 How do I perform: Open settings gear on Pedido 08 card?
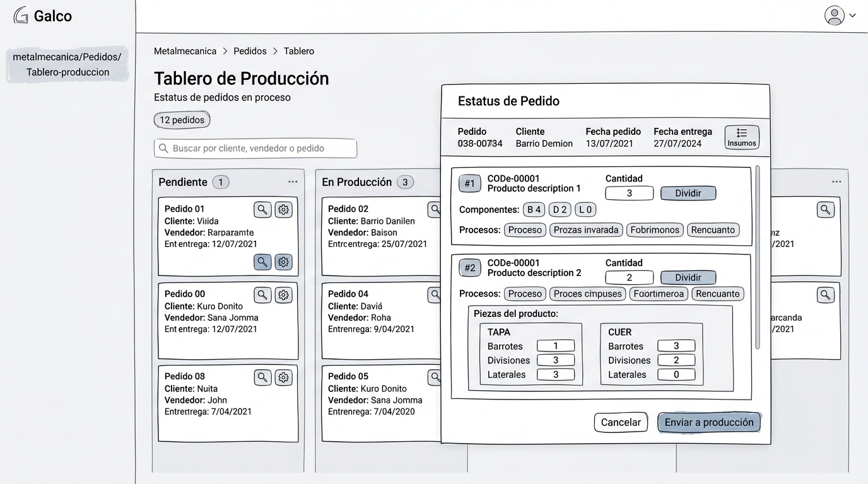point(284,377)
